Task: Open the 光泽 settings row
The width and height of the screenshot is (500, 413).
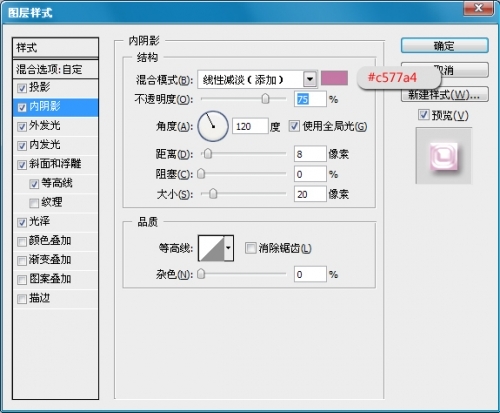Action: pos(55,222)
